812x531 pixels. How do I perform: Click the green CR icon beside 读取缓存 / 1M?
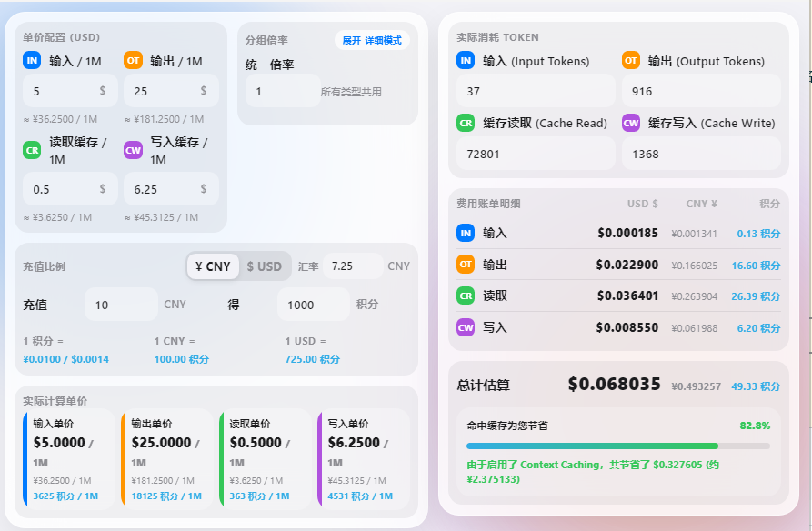[32, 150]
